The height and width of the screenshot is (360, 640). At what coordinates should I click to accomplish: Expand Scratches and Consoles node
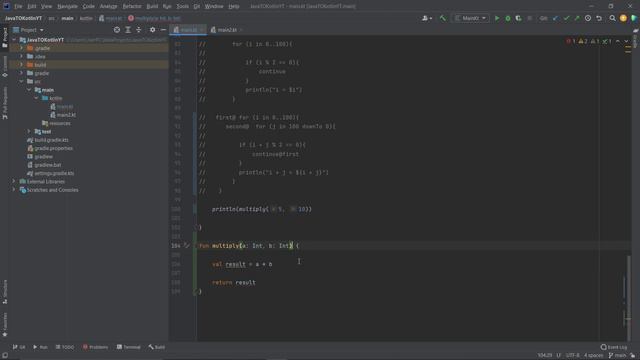(14, 190)
